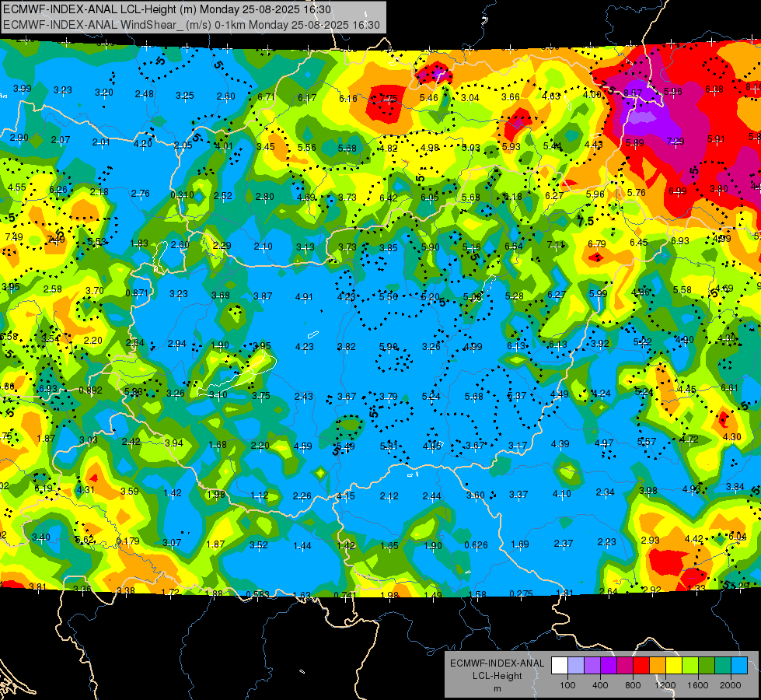Click the wind shear value 2.34

tap(606, 492)
